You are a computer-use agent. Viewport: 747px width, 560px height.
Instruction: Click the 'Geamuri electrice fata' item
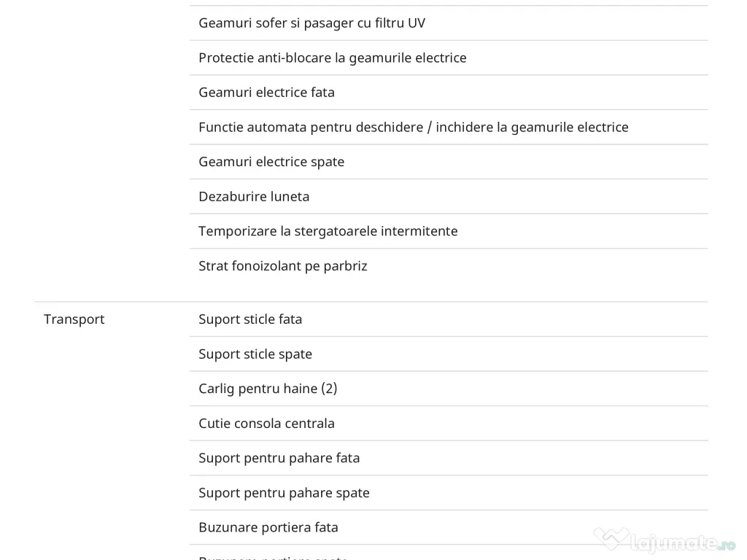tap(266, 93)
